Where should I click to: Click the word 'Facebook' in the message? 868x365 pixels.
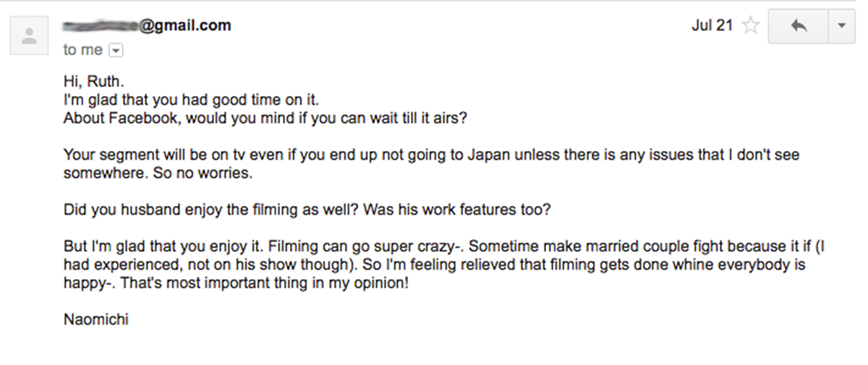coord(142,119)
